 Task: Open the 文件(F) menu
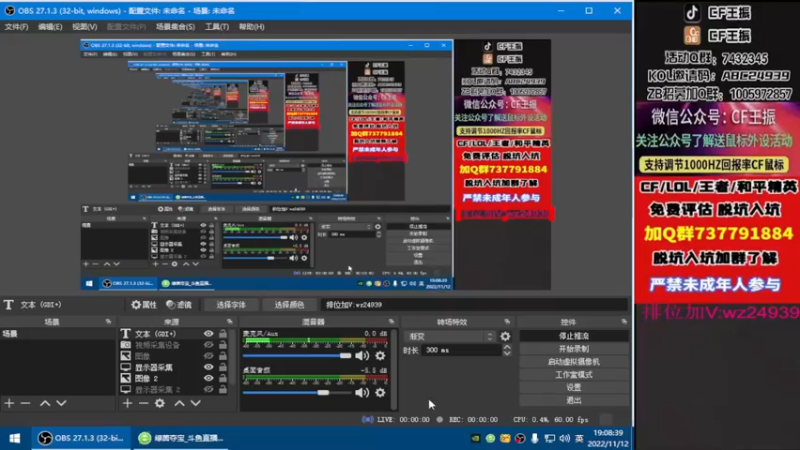[16, 27]
